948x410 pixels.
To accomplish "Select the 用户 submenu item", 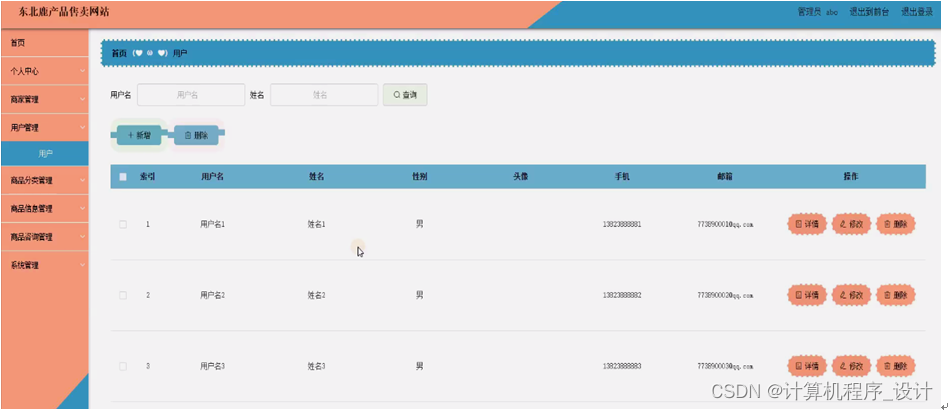I will tap(45, 154).
